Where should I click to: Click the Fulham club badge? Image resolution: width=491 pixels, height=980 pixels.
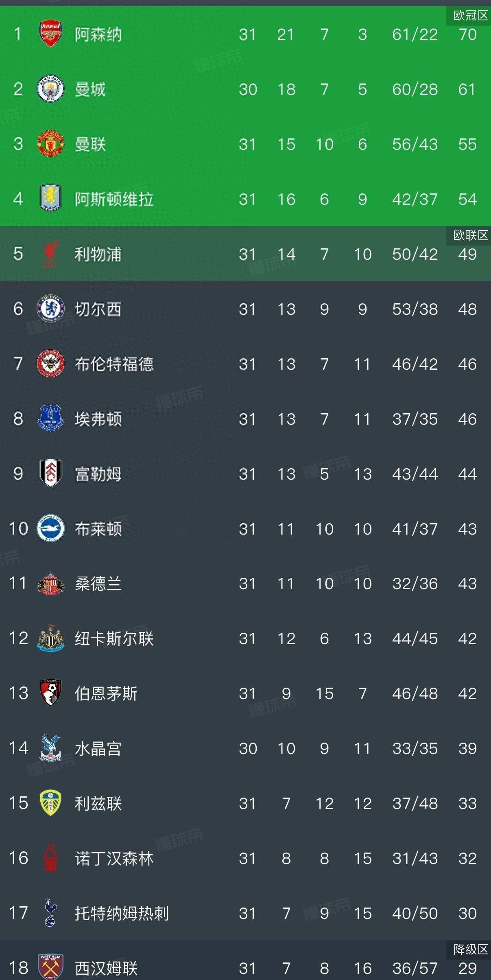point(50,474)
